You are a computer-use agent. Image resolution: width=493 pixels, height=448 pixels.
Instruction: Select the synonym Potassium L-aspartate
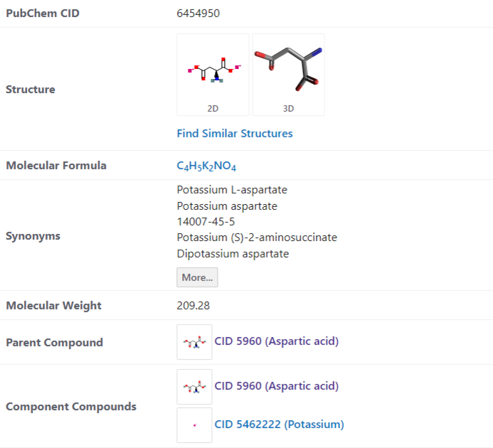point(232,190)
